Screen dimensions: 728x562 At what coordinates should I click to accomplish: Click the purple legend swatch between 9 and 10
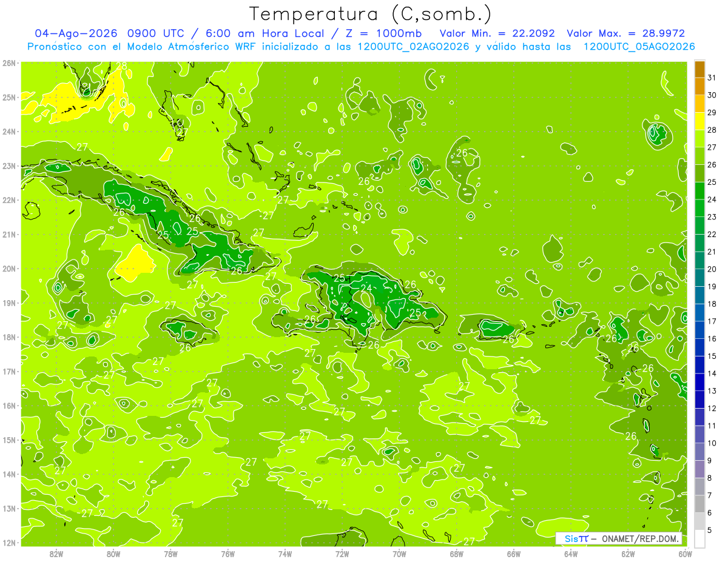[x=699, y=452]
